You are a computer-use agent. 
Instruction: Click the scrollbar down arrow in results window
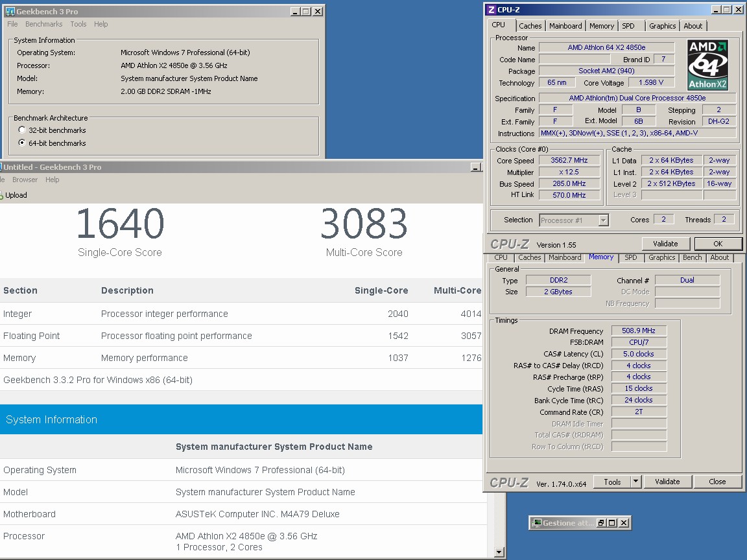pos(499,552)
